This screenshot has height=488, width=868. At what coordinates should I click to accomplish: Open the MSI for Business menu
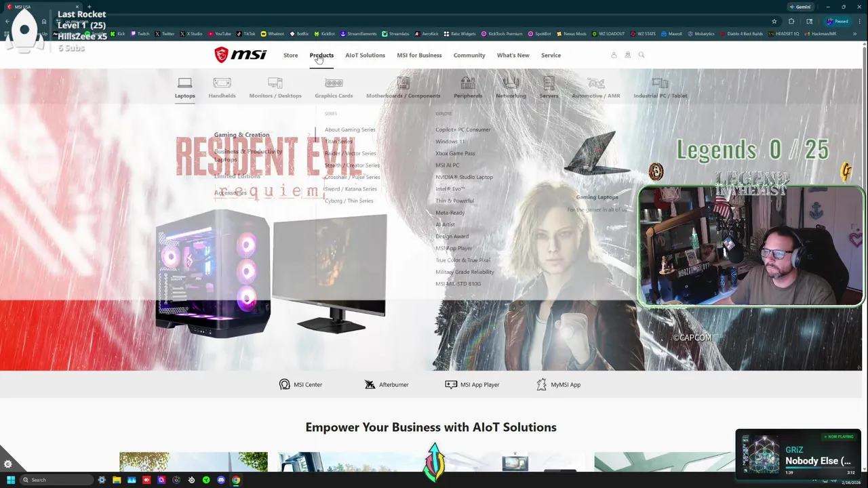[x=419, y=55]
